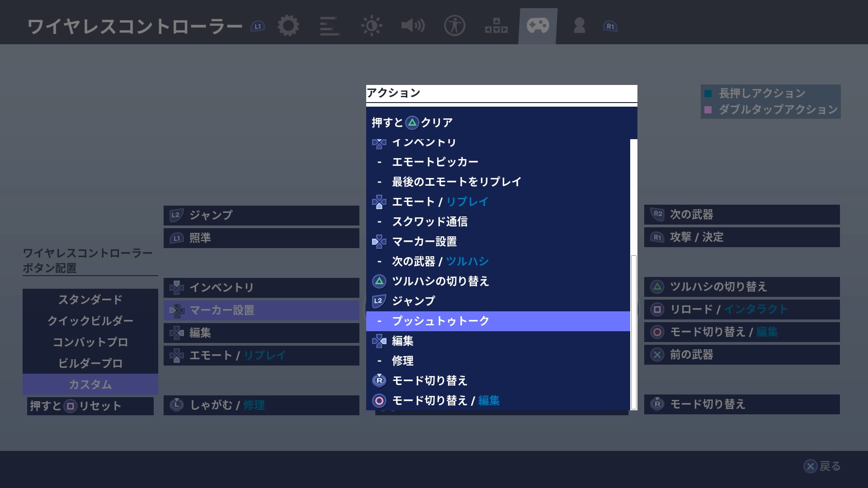Click the しゃがむ / 修理 left stick binding
The image size is (868, 488).
pyautogui.click(x=261, y=405)
